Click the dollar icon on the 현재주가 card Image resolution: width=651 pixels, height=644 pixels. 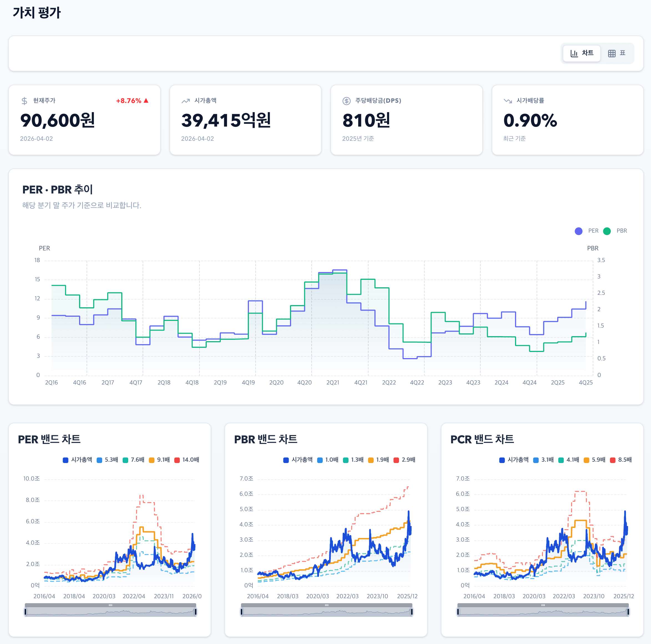click(x=24, y=100)
